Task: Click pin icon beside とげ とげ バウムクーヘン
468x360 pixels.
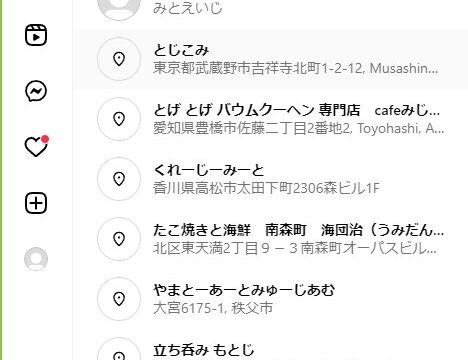Action: [x=119, y=119]
